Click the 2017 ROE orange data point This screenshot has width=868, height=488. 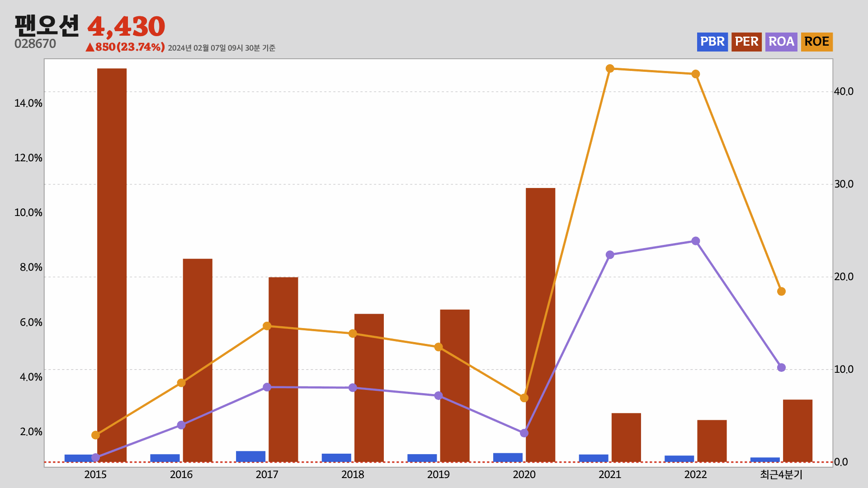267,326
